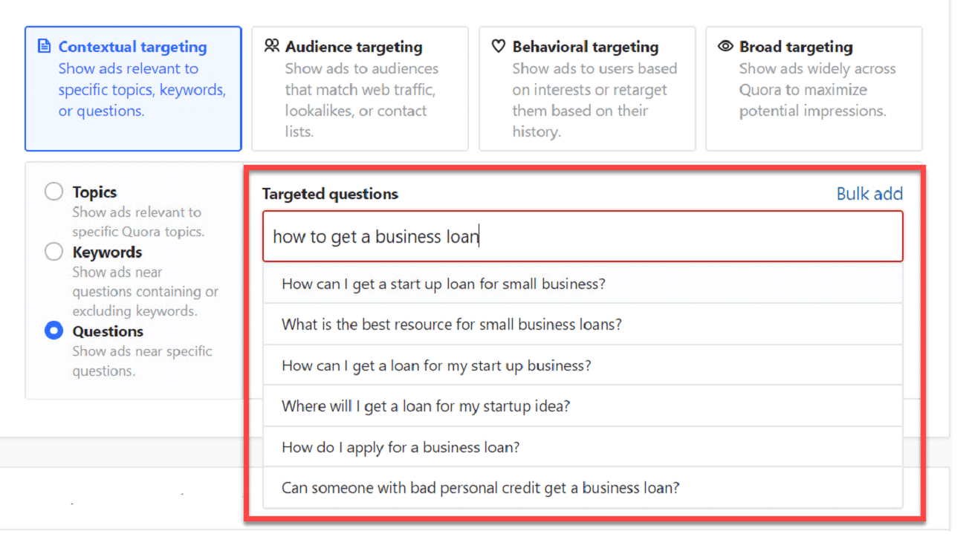Open the Broad targeting card
The image size is (972, 560).
click(814, 89)
